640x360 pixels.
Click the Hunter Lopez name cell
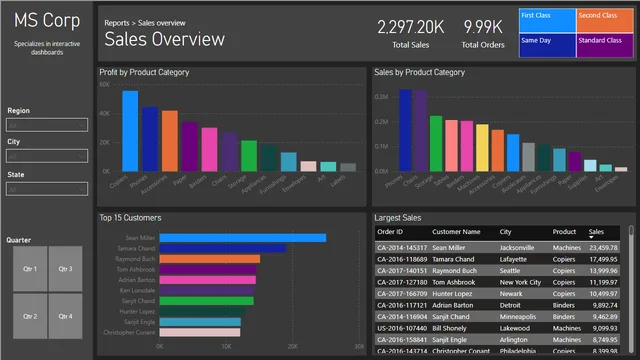(x=452, y=293)
